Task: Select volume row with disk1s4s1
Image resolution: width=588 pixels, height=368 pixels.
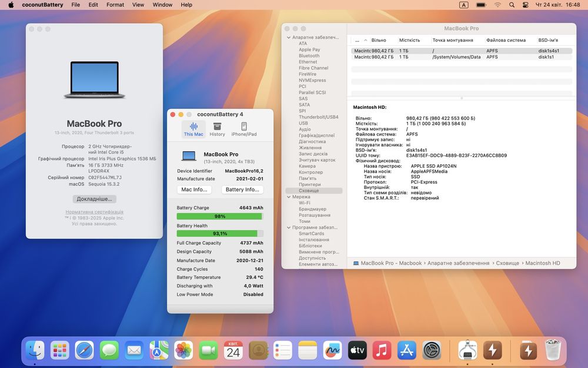Action: point(462,51)
